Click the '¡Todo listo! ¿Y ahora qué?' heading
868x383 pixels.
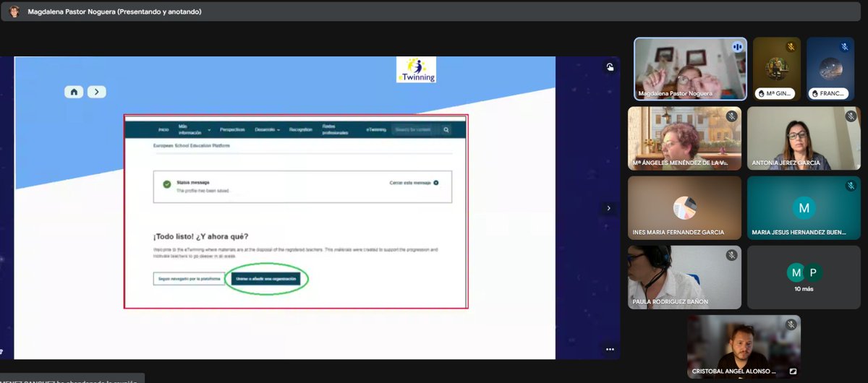pos(201,236)
